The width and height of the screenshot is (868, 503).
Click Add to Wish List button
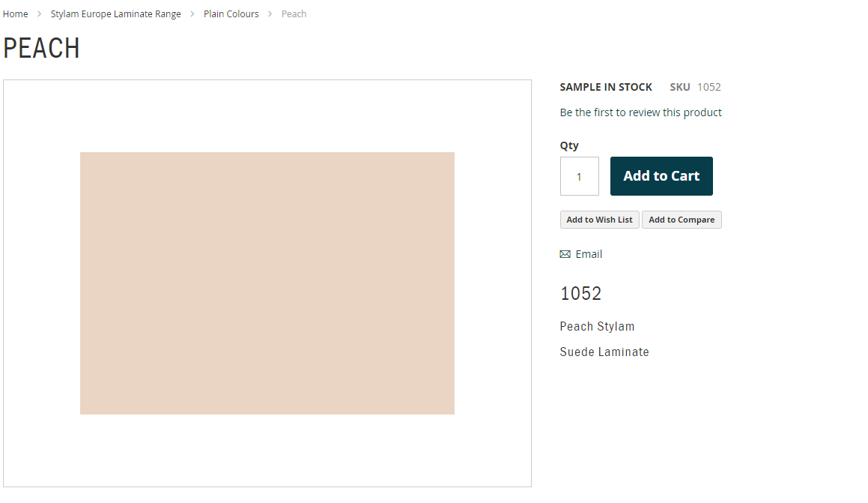point(600,220)
